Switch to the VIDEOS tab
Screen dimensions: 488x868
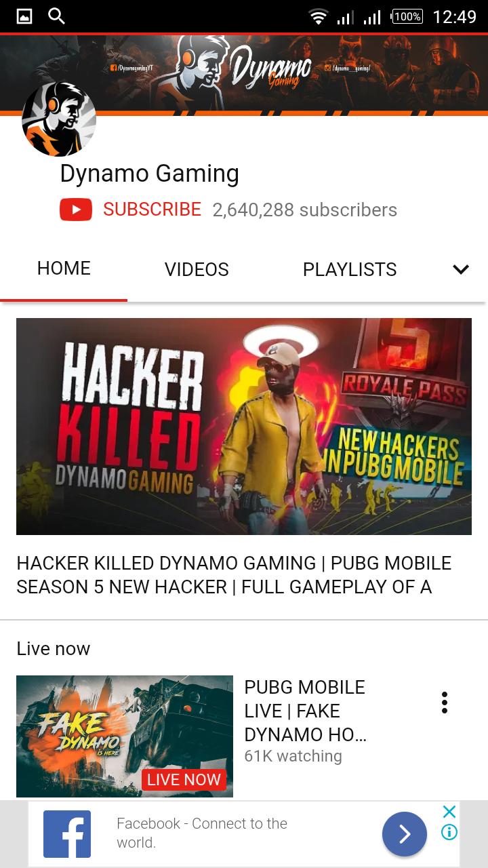click(197, 269)
